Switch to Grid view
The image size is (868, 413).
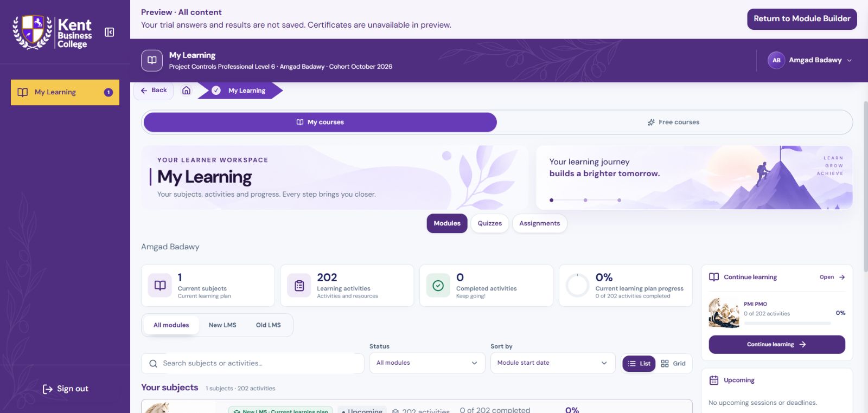[x=673, y=364]
